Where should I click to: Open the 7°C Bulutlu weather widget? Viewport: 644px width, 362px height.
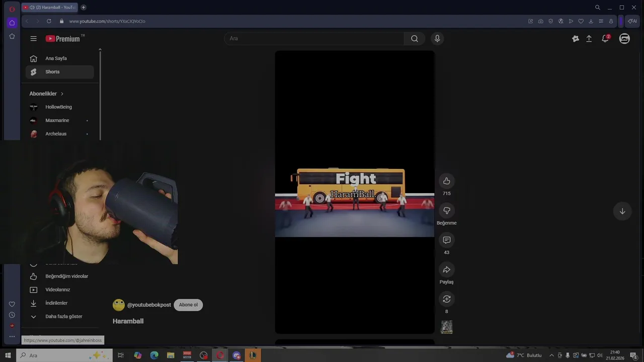tap(524, 355)
